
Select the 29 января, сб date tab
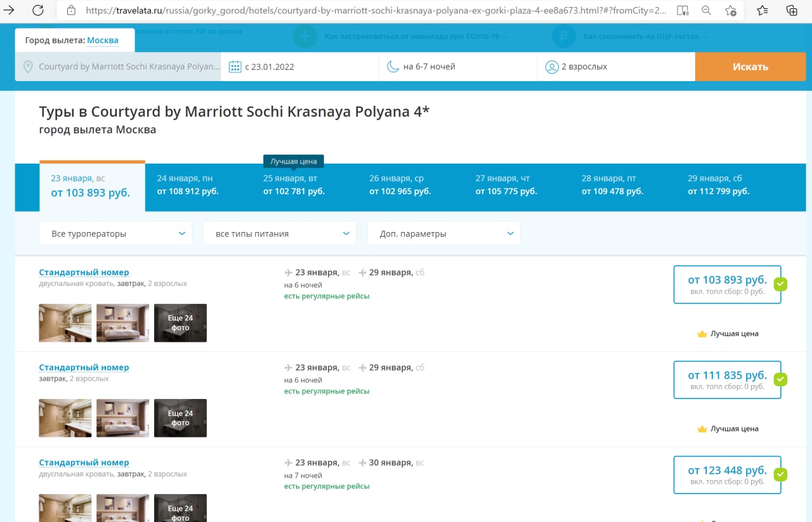728,185
